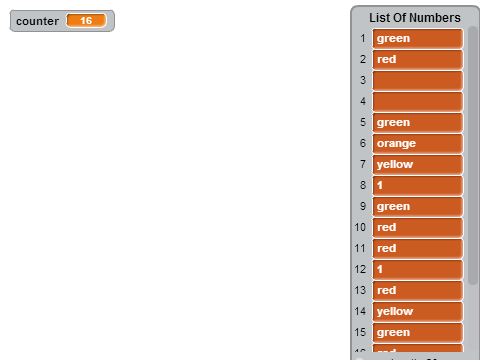Select the green entry in row 5
The image size is (480, 360).
click(x=418, y=123)
